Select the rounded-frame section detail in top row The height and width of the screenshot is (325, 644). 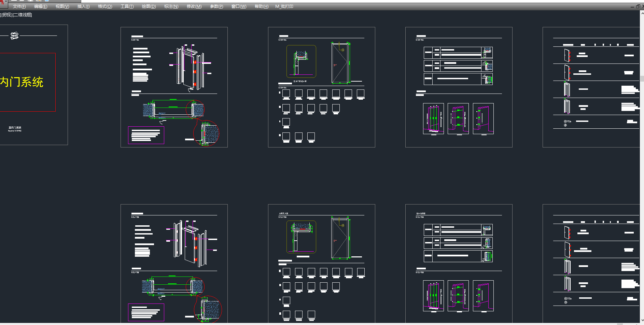point(301,61)
